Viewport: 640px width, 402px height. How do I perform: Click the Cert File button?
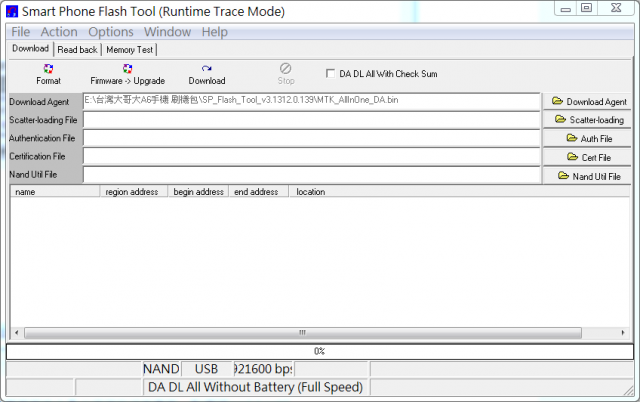587,157
